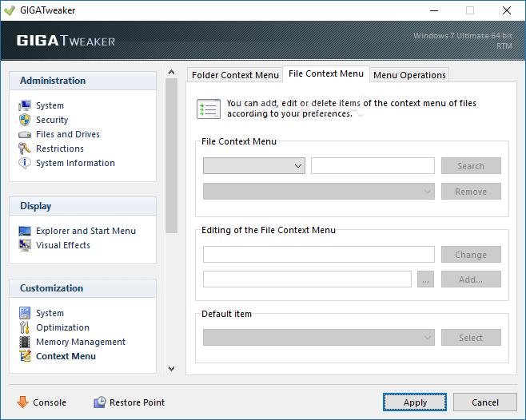Click the Context Menu pencil icon

tap(25, 356)
